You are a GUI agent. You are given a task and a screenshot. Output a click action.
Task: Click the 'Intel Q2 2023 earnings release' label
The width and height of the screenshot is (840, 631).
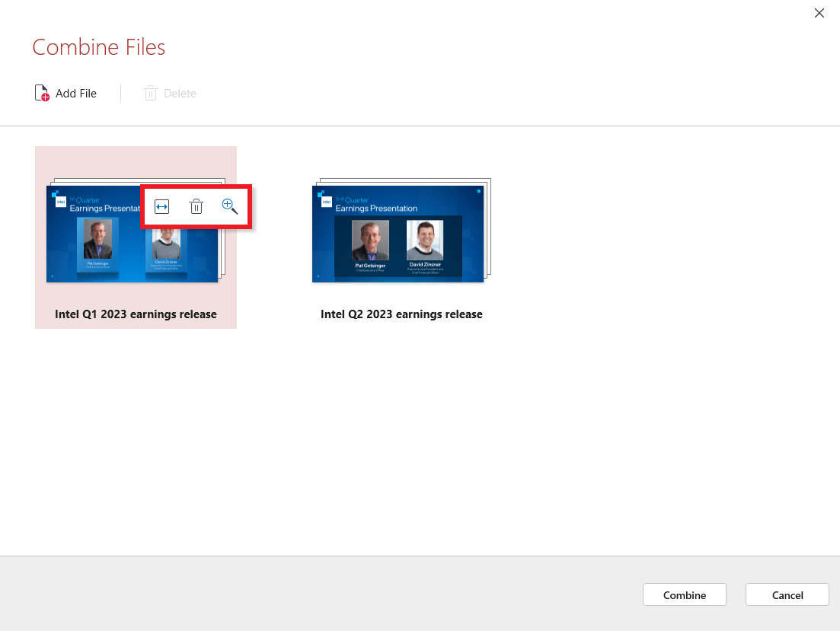[x=402, y=314]
